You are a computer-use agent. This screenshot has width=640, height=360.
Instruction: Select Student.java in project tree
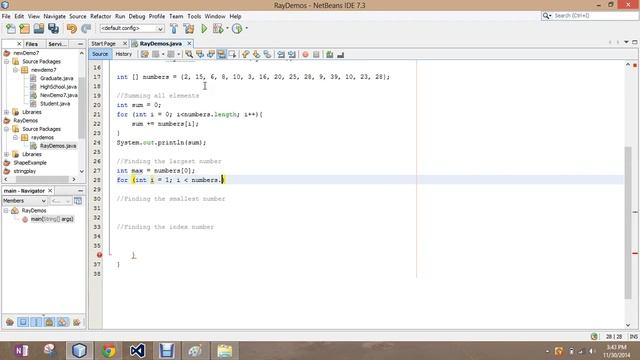pos(55,104)
